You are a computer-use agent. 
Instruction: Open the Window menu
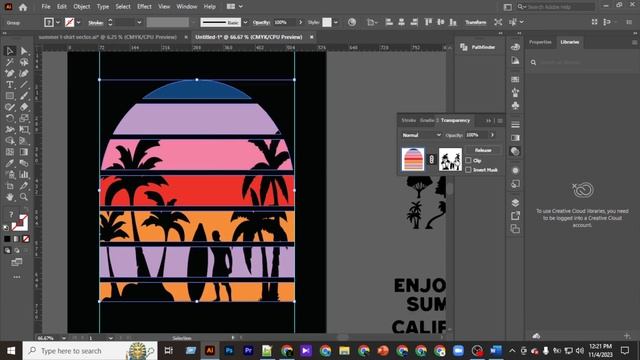click(187, 7)
